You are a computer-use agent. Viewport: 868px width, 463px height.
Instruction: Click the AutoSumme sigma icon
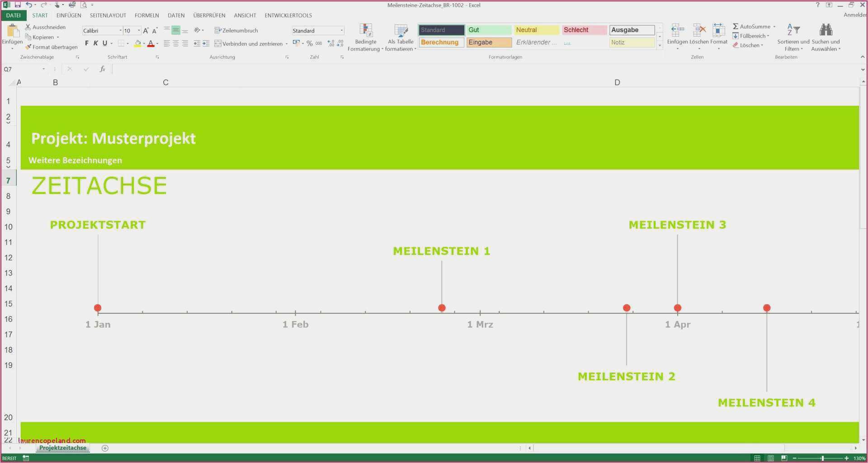click(736, 27)
